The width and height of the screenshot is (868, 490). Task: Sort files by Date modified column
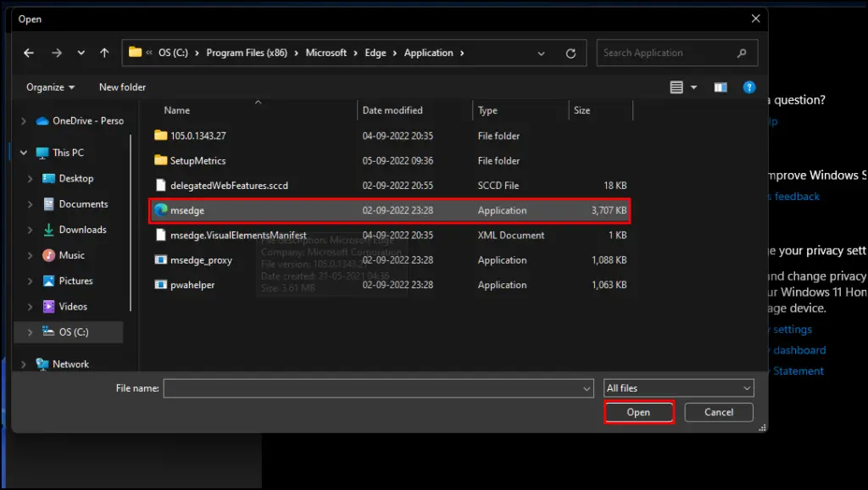(392, 110)
